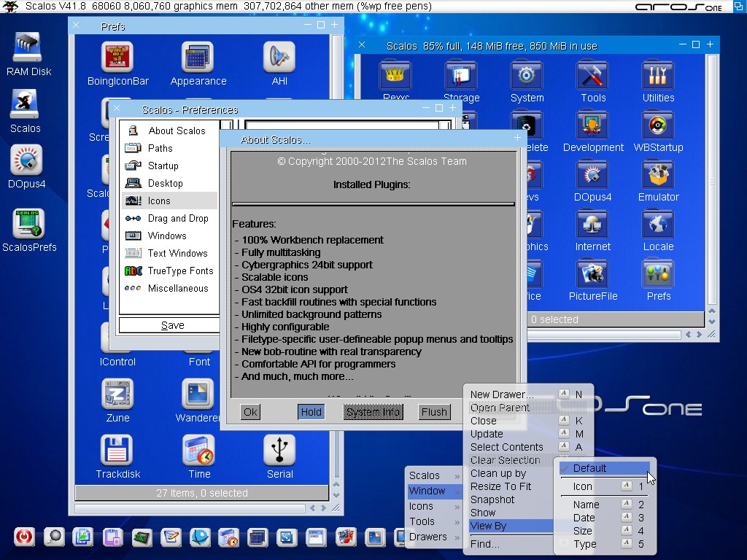The image size is (747, 560).
Task: Click the Trackdisk prefs icon
Action: [117, 451]
